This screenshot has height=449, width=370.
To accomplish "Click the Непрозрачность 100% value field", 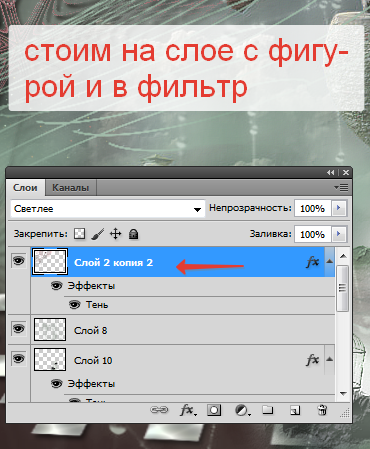I will (x=312, y=208).
